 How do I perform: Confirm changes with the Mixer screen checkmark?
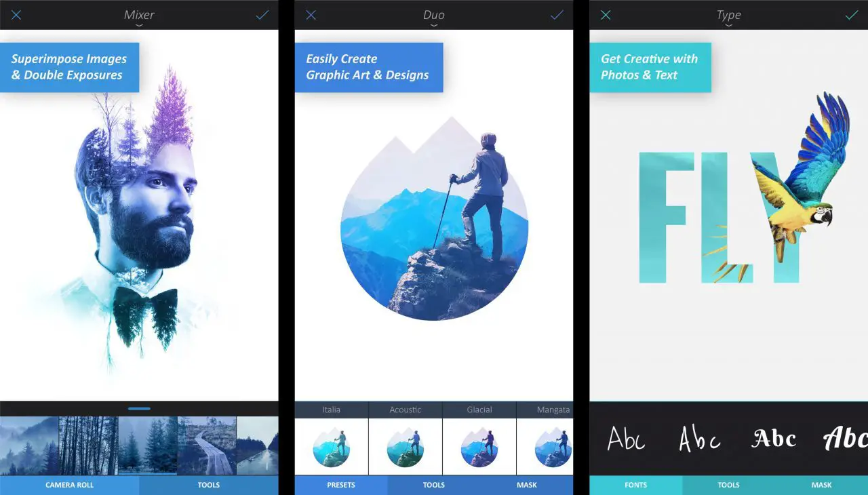pos(262,15)
